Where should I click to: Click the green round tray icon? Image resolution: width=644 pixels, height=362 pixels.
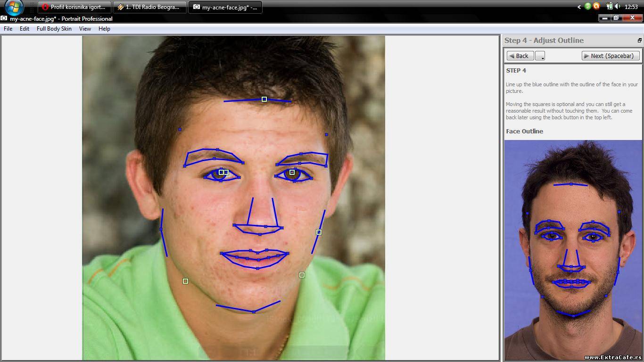[588, 7]
